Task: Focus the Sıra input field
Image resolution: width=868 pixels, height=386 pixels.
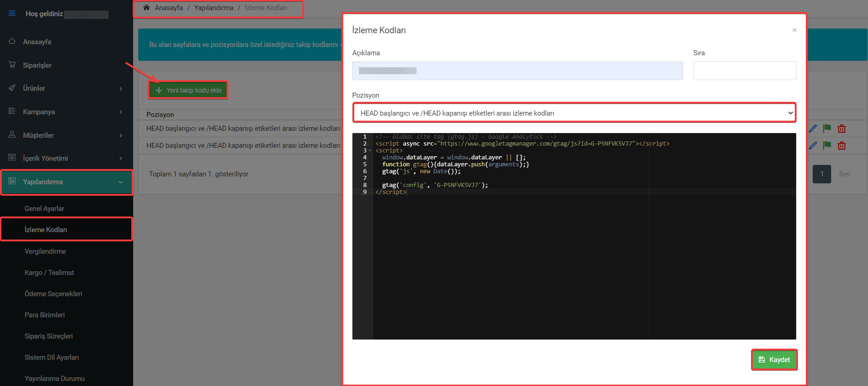Action: coord(745,71)
